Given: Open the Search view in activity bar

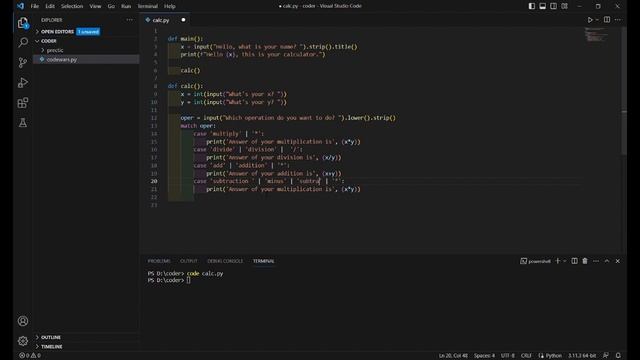Looking at the screenshot, I should 23,42.
